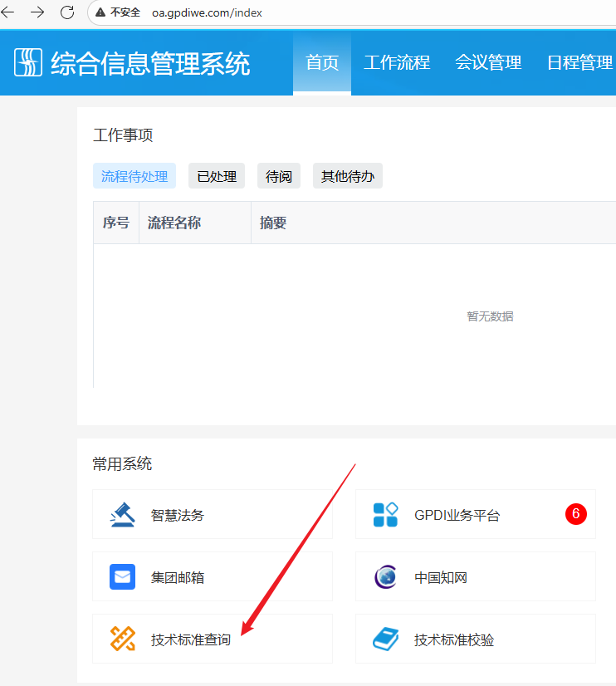Image resolution: width=616 pixels, height=686 pixels.
Task: Select the 流程待处理 tab
Action: (134, 176)
